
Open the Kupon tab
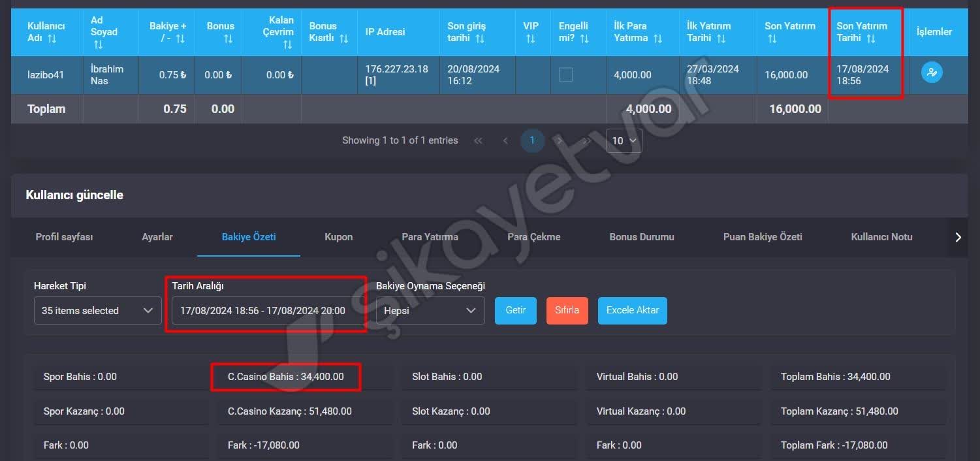pos(338,237)
